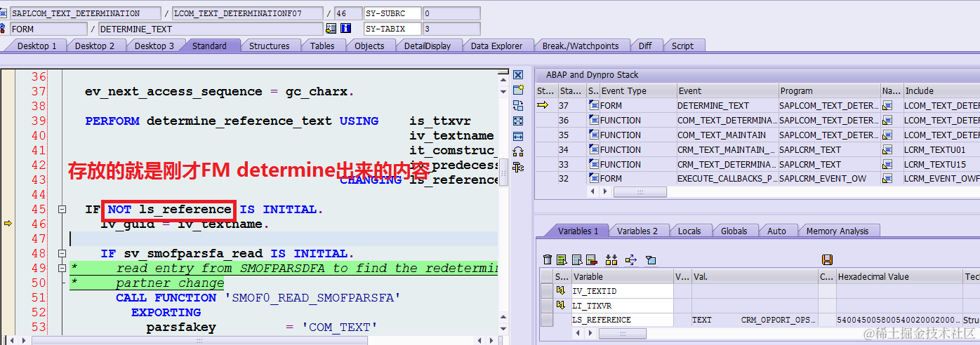Click the second list icon in the variables toolbar
This screenshot has width=980, height=345.
tap(577, 259)
